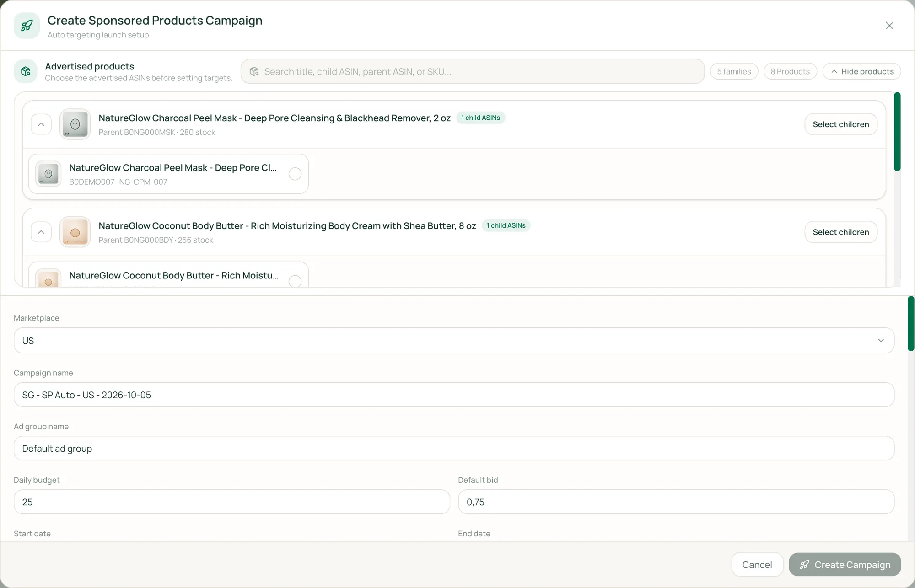Click the End date label
Screen dimensions: 915x588
474,534
